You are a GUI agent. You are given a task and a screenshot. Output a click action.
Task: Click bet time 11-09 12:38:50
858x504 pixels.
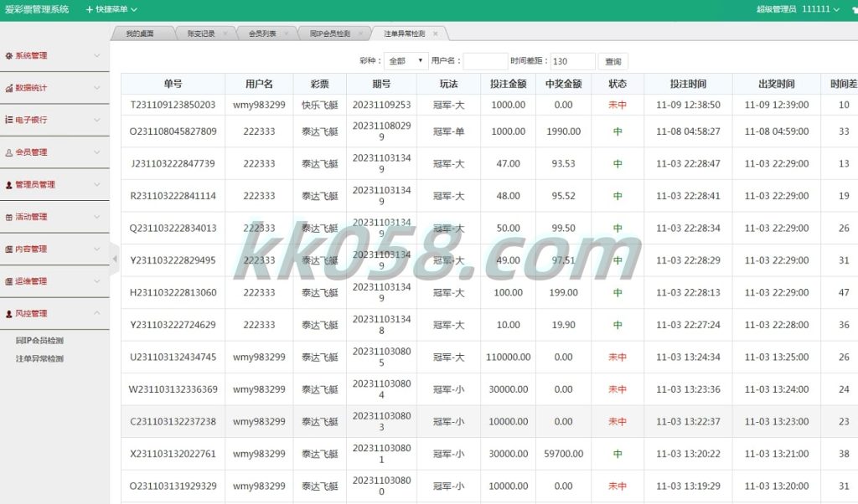688,105
